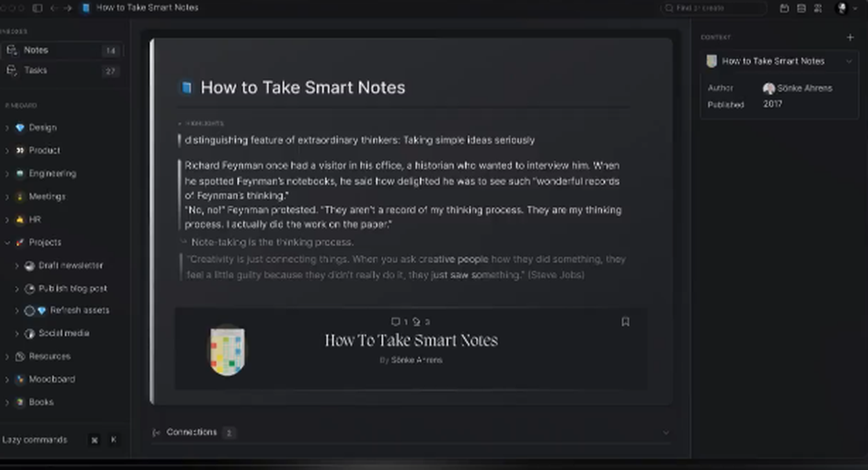Viewport: 868px width, 470px height.
Task: Expand the Product folder chevron
Action: [x=7, y=151]
